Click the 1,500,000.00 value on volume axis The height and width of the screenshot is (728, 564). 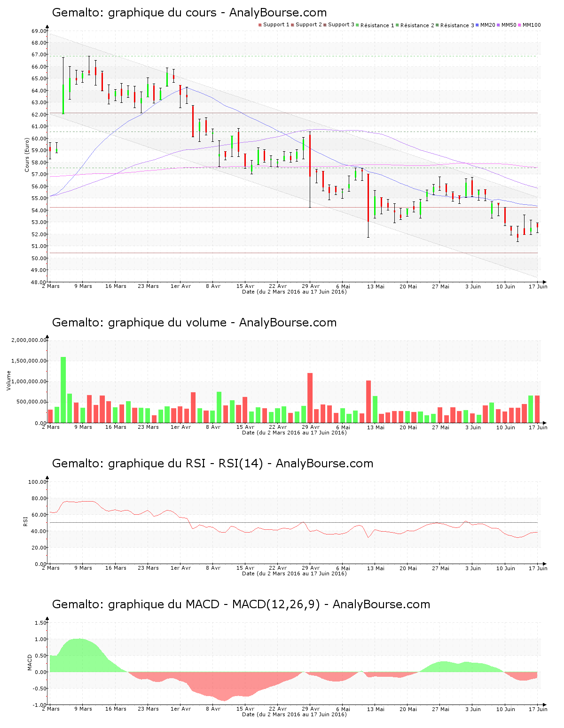coord(29,361)
